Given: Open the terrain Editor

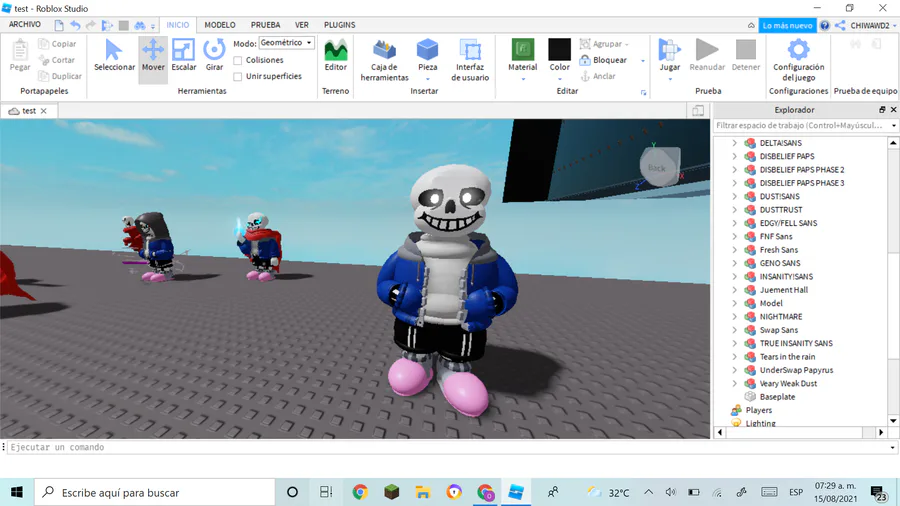Looking at the screenshot, I should (336, 55).
